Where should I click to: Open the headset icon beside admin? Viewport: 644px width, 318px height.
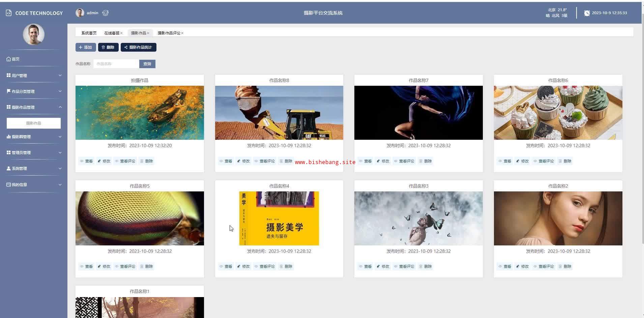(x=105, y=13)
